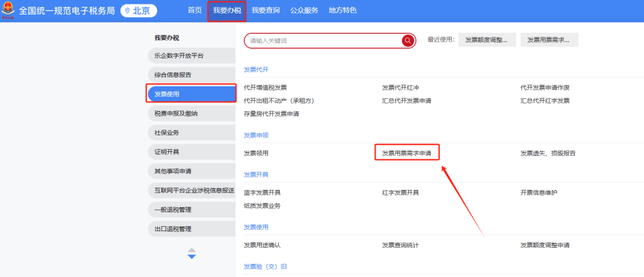This screenshot has width=644, height=277.
Task: Open the 蓝字发票开具 link
Action: pos(262,192)
